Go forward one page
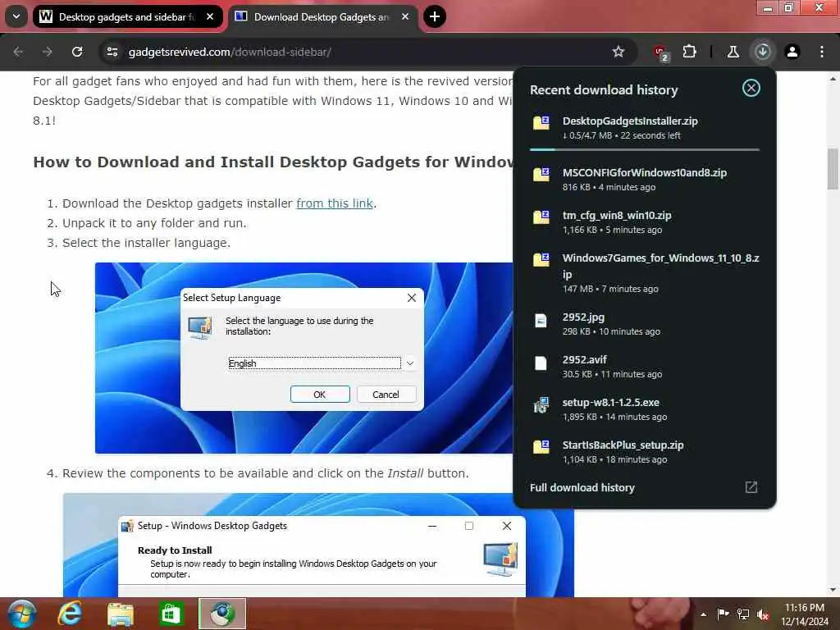Image resolution: width=840 pixels, height=630 pixels. point(48,52)
